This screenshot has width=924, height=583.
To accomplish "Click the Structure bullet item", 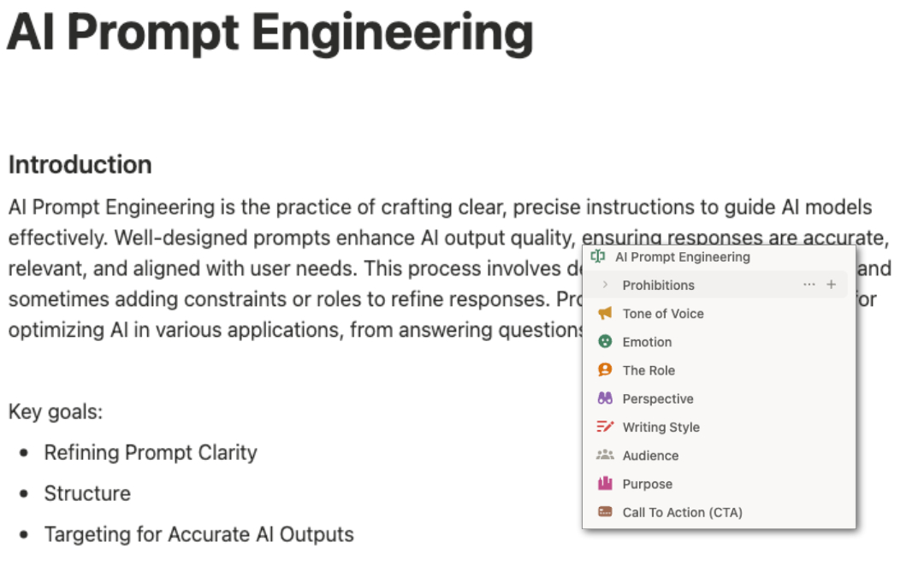I will pos(87,493).
